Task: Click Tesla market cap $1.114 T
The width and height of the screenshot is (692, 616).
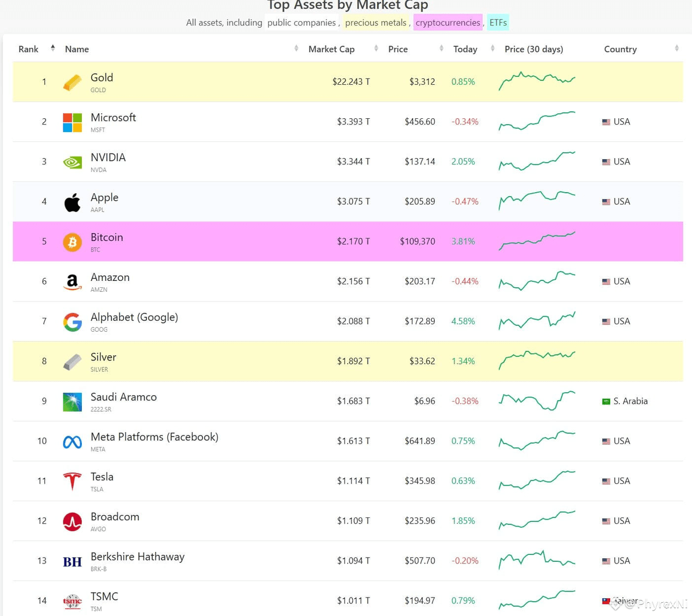Action: click(x=353, y=480)
